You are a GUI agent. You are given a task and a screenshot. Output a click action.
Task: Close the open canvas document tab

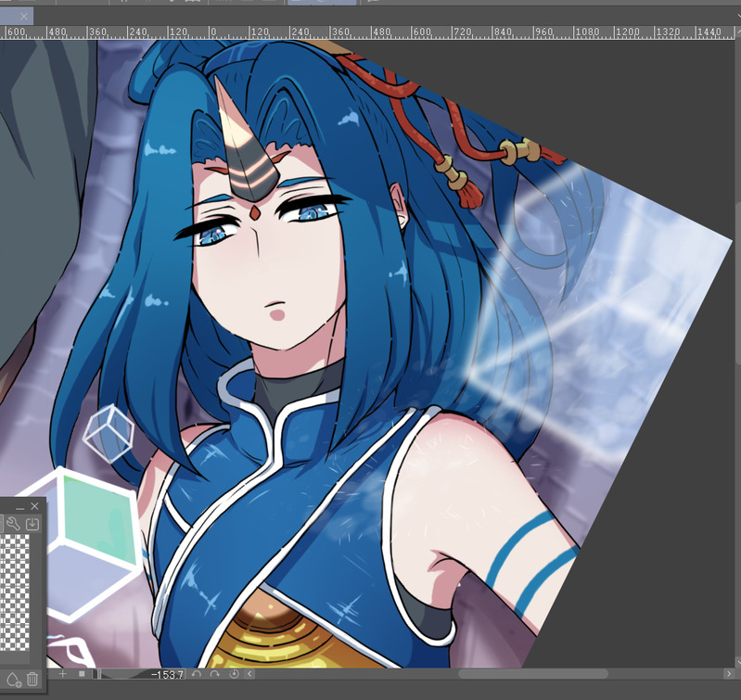[23, 17]
